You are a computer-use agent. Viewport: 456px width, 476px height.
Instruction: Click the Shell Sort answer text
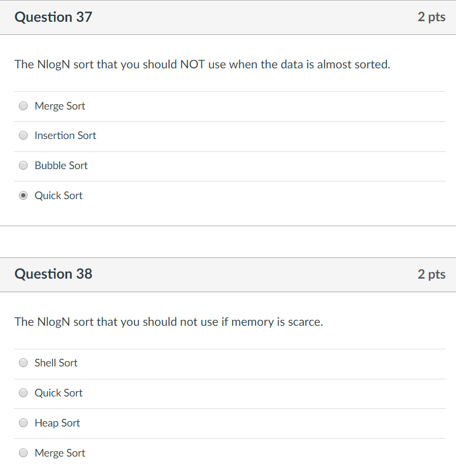pyautogui.click(x=55, y=363)
